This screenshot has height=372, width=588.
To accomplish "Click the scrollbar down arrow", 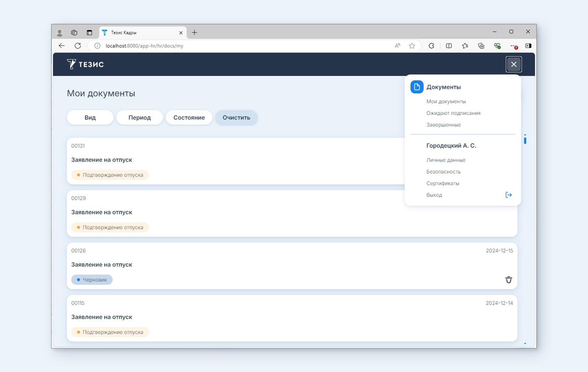I will [x=525, y=344].
